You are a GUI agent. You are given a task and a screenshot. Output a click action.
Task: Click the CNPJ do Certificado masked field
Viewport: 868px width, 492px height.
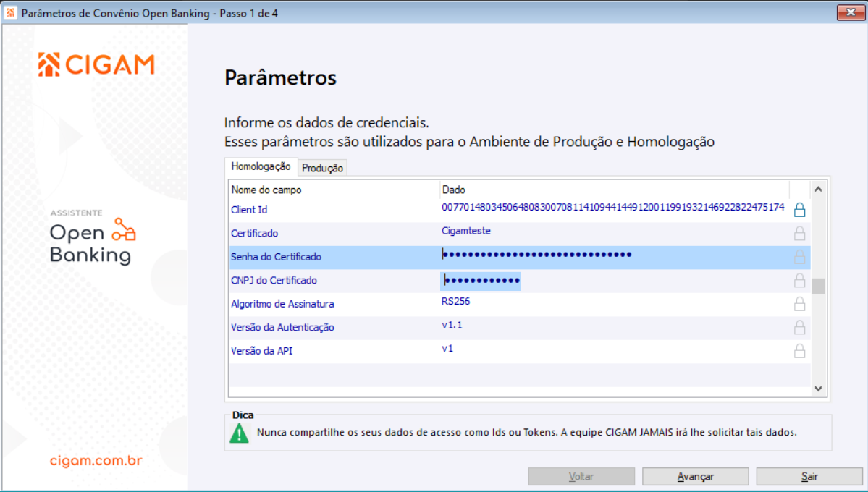(x=481, y=281)
